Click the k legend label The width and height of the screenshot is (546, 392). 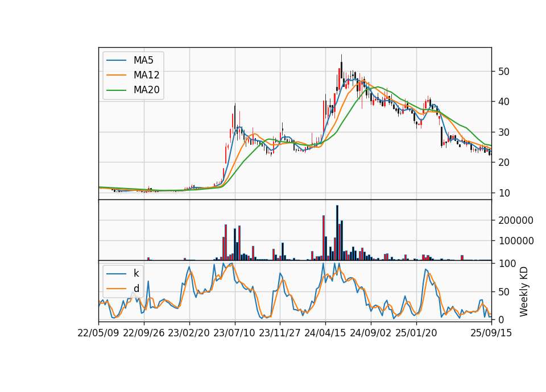[136, 273]
